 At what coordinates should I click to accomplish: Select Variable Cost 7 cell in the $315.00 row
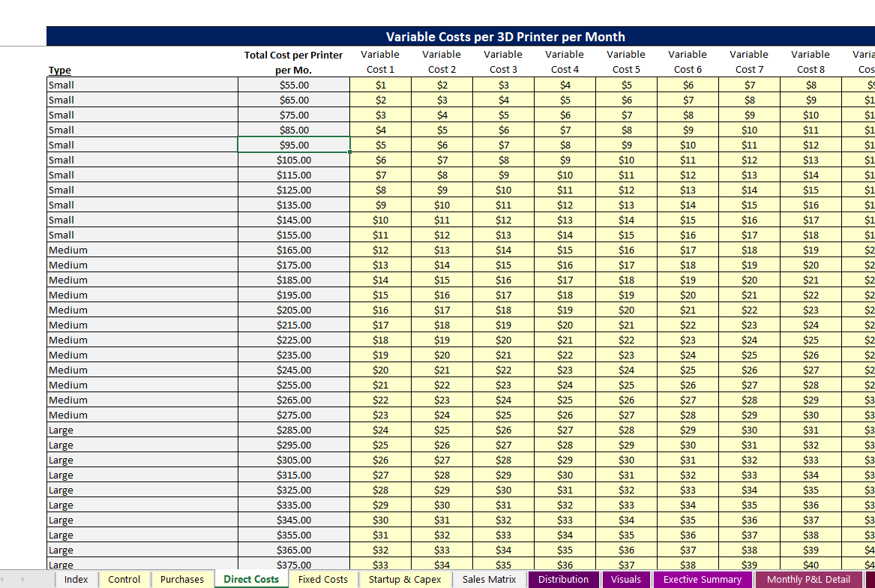(749, 475)
